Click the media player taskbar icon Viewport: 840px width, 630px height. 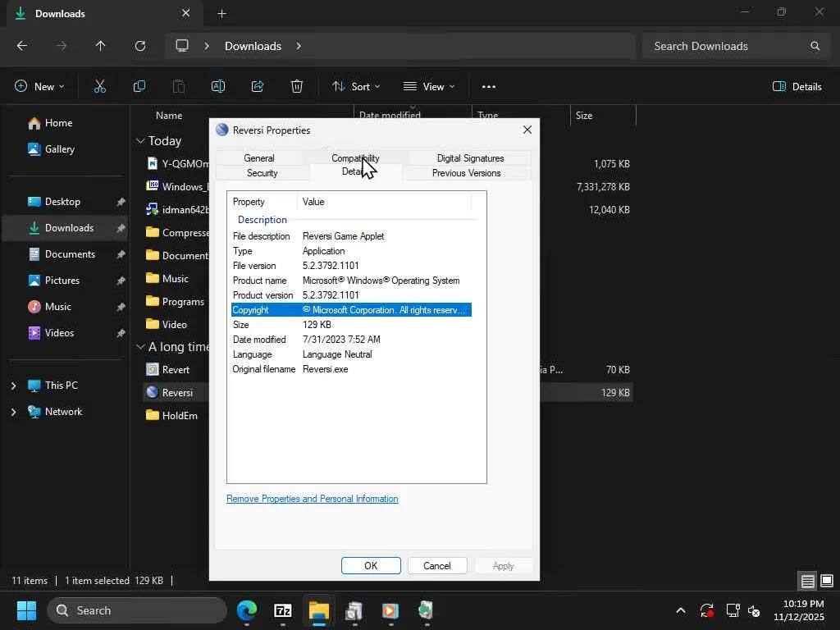(x=390, y=610)
